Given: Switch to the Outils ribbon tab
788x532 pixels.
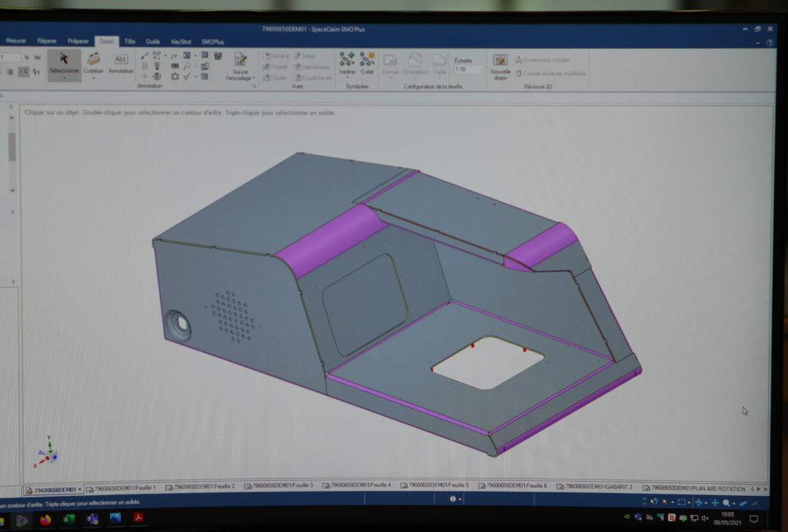Looking at the screenshot, I should tap(153, 42).
